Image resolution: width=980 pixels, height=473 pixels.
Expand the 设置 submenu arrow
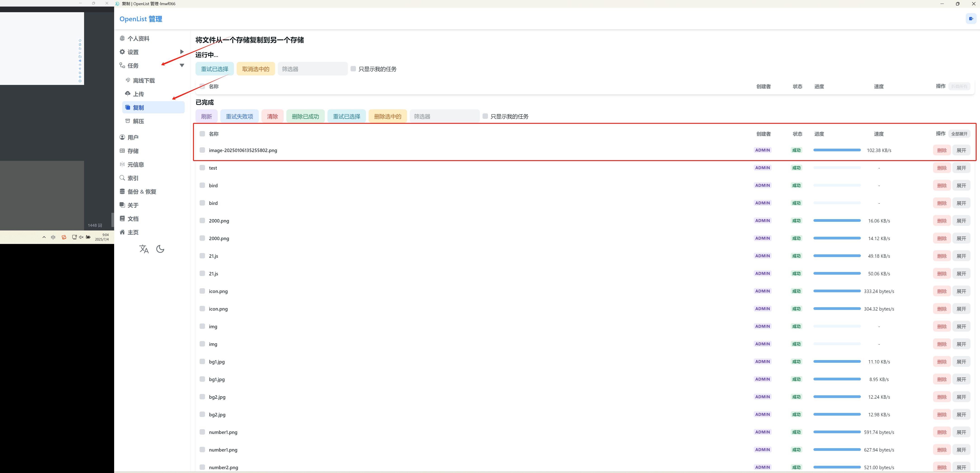pos(182,52)
